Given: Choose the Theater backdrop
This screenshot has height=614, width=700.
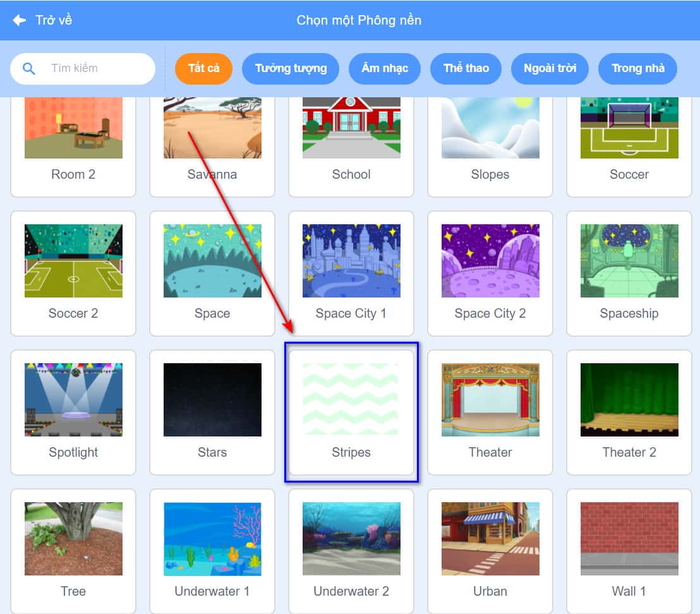Looking at the screenshot, I should click(x=490, y=412).
